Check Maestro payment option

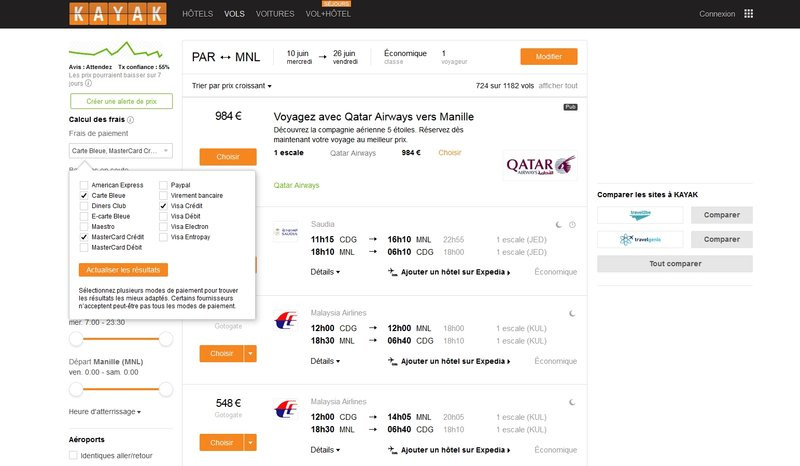pyautogui.click(x=84, y=227)
